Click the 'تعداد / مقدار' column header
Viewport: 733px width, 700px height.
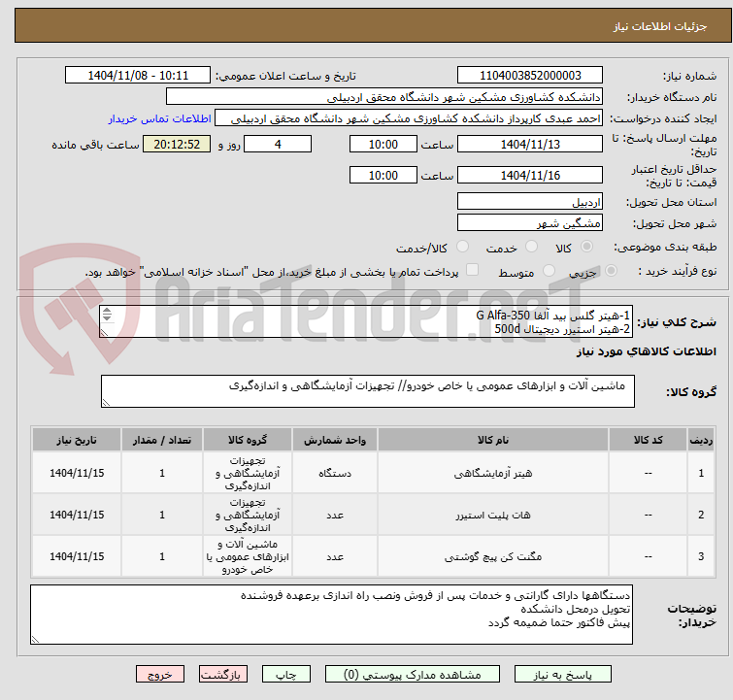(162, 440)
